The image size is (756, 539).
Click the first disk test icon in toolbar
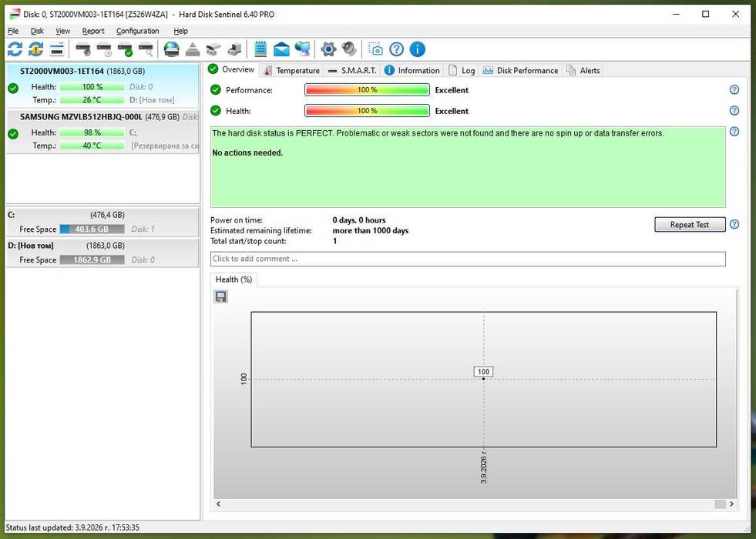tap(83, 49)
